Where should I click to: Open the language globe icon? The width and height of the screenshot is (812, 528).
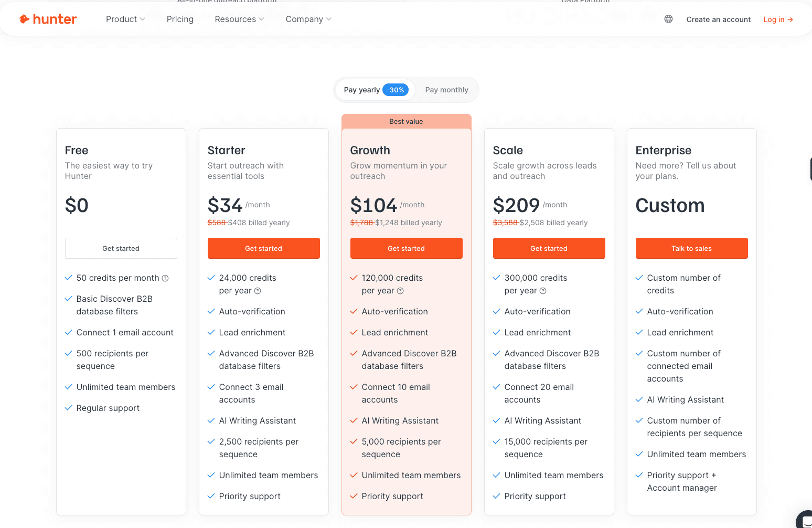(668, 19)
